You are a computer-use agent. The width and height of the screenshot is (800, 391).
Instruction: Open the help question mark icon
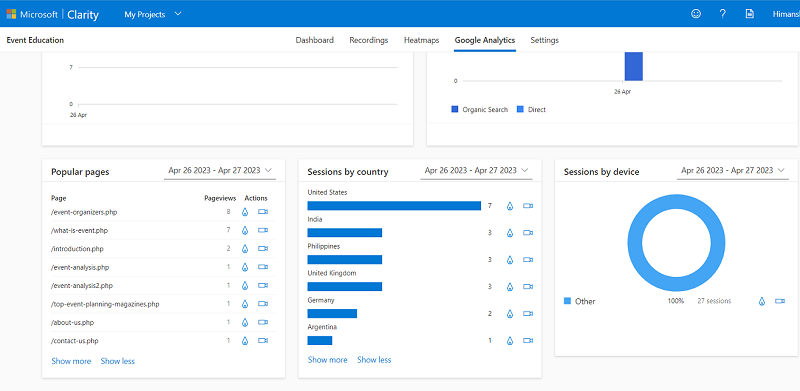[x=722, y=14]
